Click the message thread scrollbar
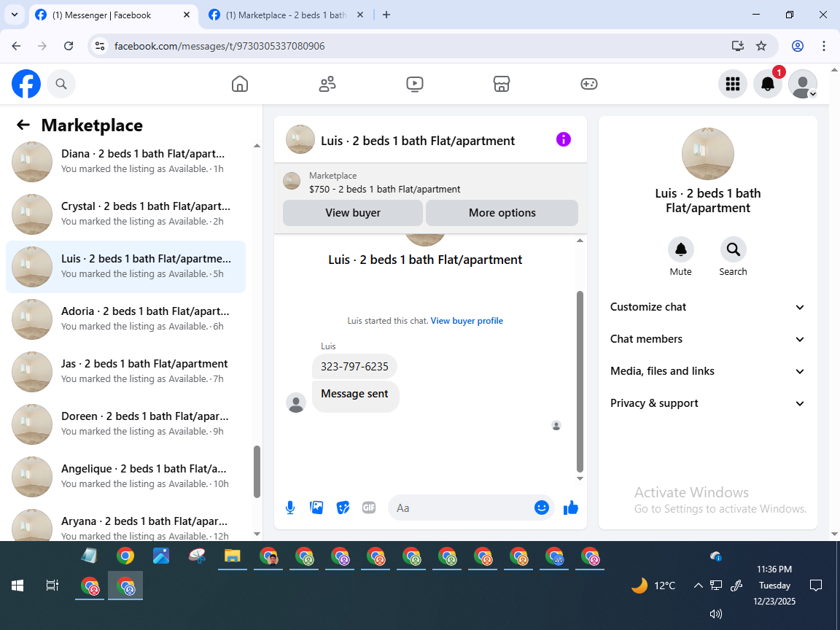 point(580,381)
